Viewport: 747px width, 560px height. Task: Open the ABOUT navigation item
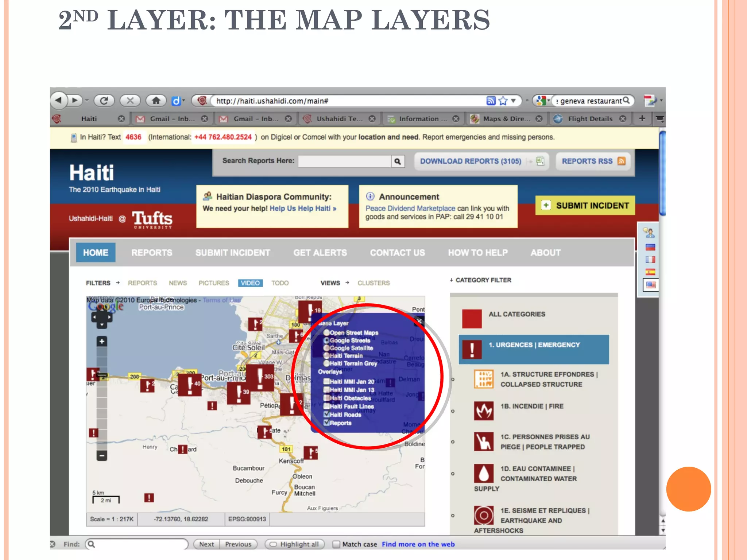pos(546,252)
